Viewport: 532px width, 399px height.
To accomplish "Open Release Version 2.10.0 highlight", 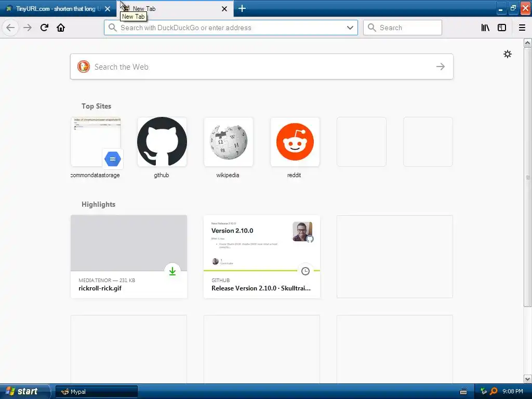I will 262,257.
